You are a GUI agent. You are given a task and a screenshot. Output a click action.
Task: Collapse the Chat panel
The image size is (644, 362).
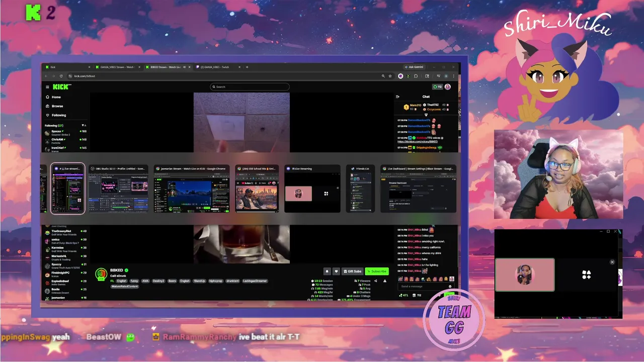(x=397, y=97)
